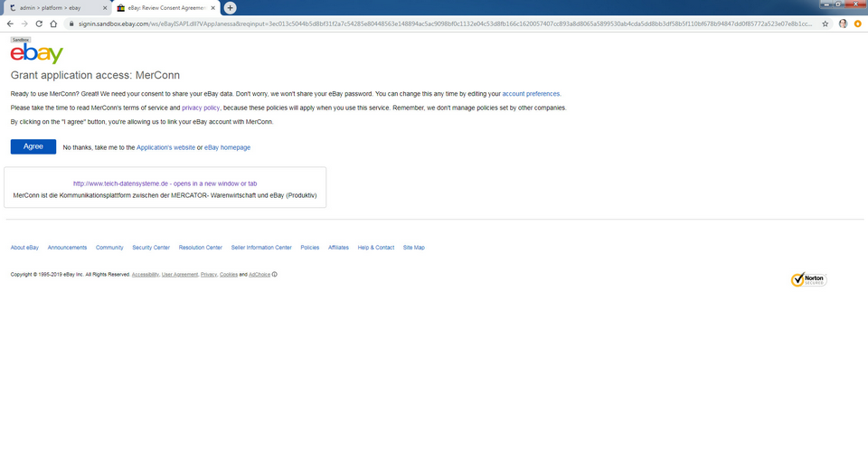Go to the eBay homepage link

[228, 147]
